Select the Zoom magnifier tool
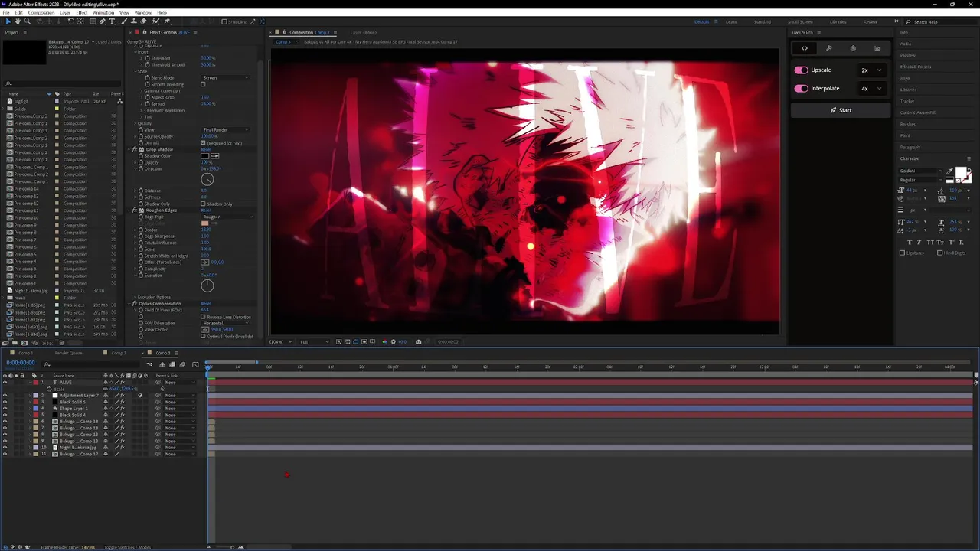 (x=28, y=21)
